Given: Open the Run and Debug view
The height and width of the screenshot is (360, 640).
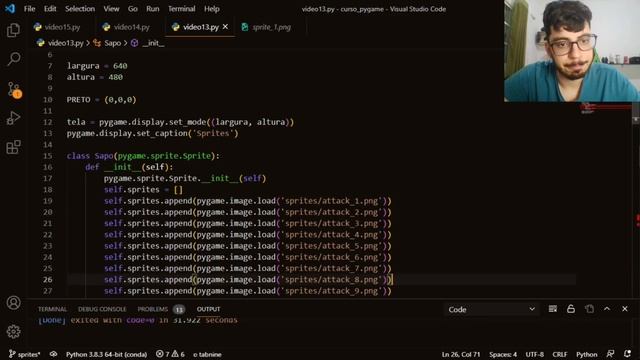Looking at the screenshot, I should coord(13,118).
